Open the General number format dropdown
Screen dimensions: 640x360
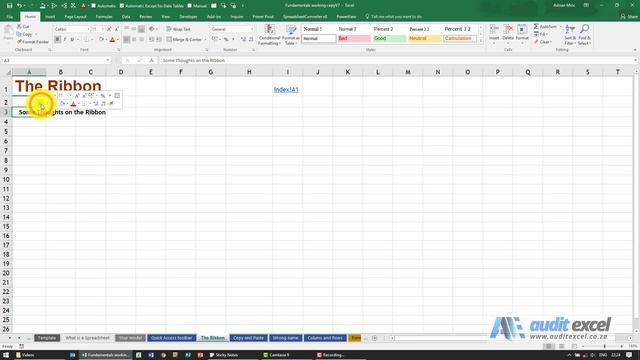point(251,29)
